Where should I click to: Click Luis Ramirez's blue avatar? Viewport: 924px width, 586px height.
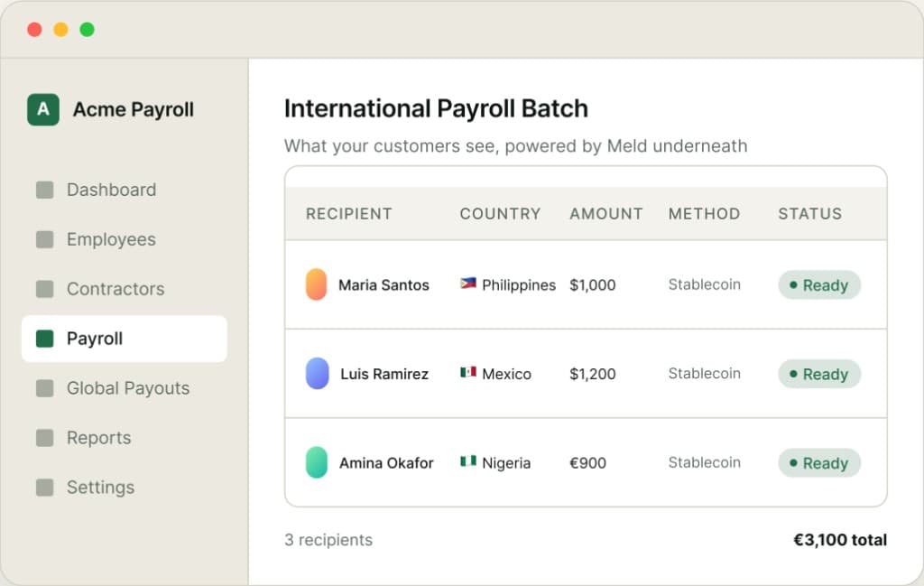pos(317,373)
